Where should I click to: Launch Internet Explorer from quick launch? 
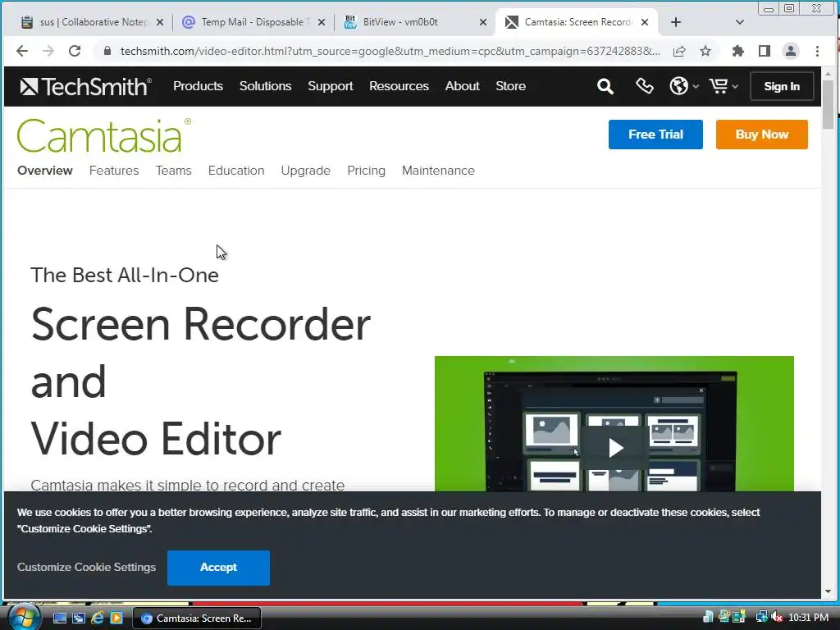97,618
